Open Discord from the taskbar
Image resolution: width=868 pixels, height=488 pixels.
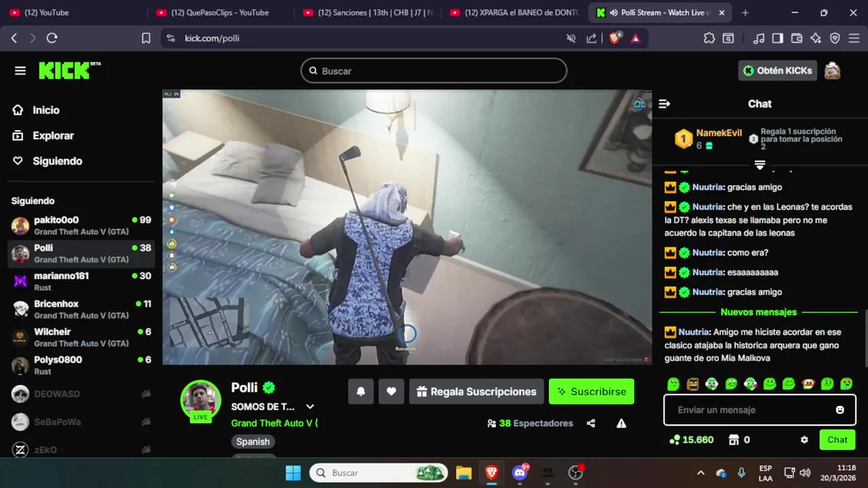[520, 472]
